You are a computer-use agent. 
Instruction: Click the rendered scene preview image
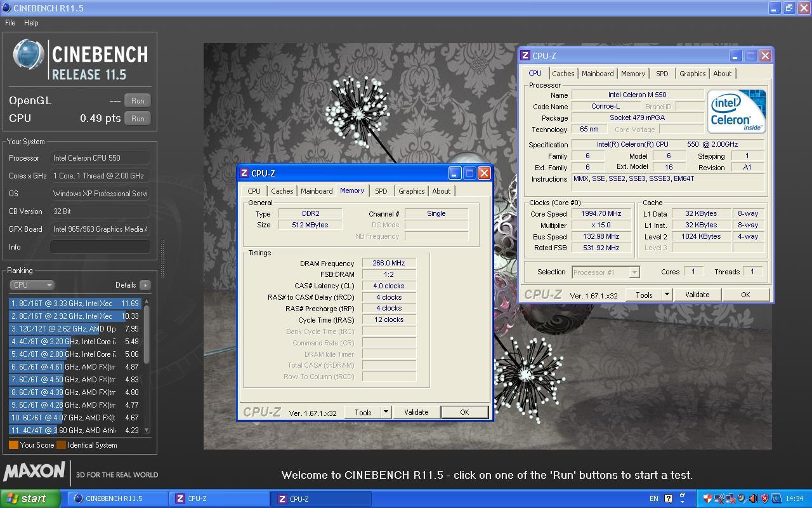tap(487, 246)
